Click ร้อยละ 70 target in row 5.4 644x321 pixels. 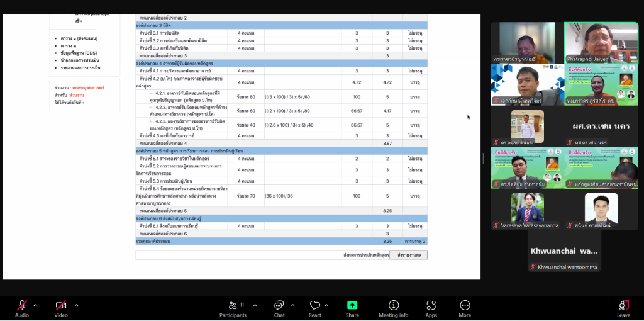246,196
